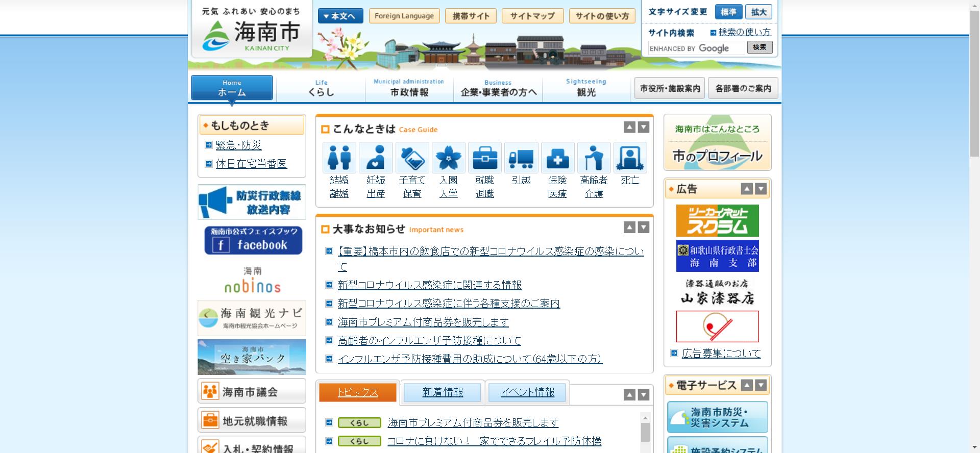Expand the トピックス tab panel with down arrow
The width and height of the screenshot is (980, 453).
(x=644, y=395)
